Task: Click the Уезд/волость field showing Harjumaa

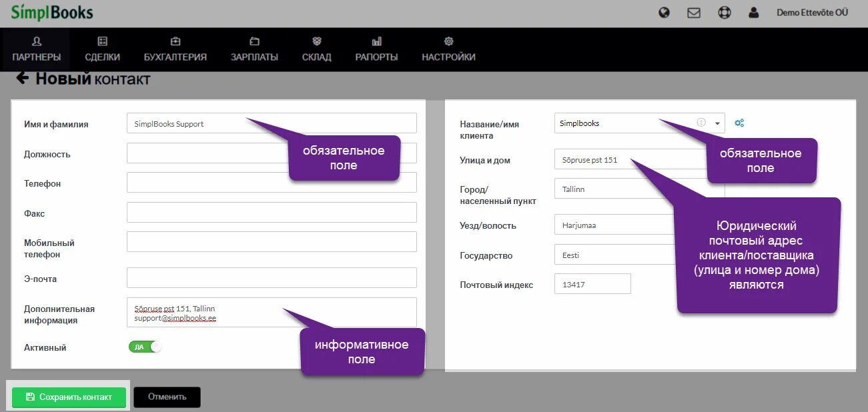Action: pyautogui.click(x=639, y=225)
